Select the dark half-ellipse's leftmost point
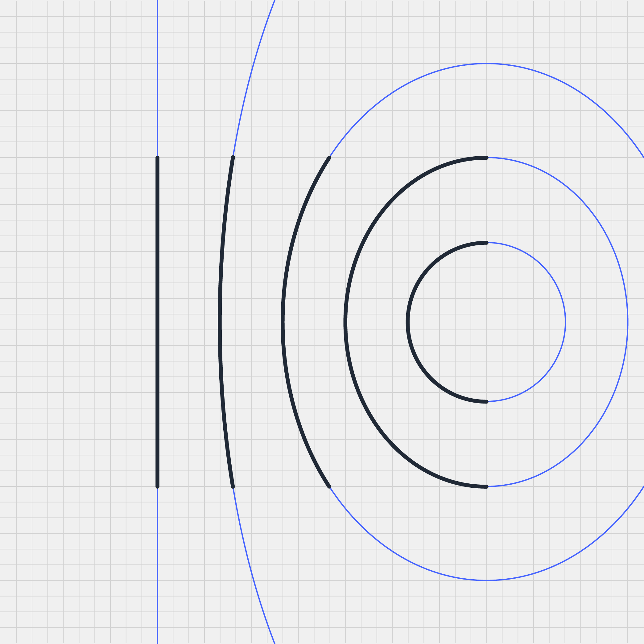The width and height of the screenshot is (644, 644). point(345,322)
